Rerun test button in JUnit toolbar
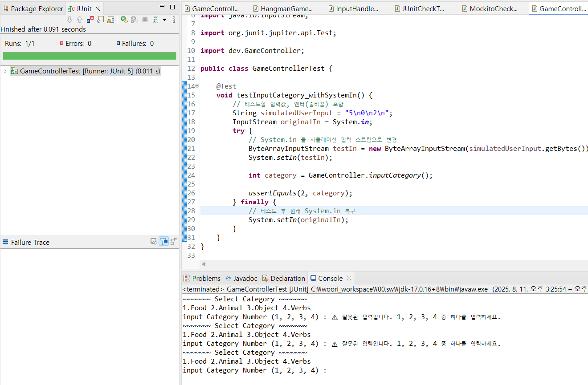 (x=124, y=20)
